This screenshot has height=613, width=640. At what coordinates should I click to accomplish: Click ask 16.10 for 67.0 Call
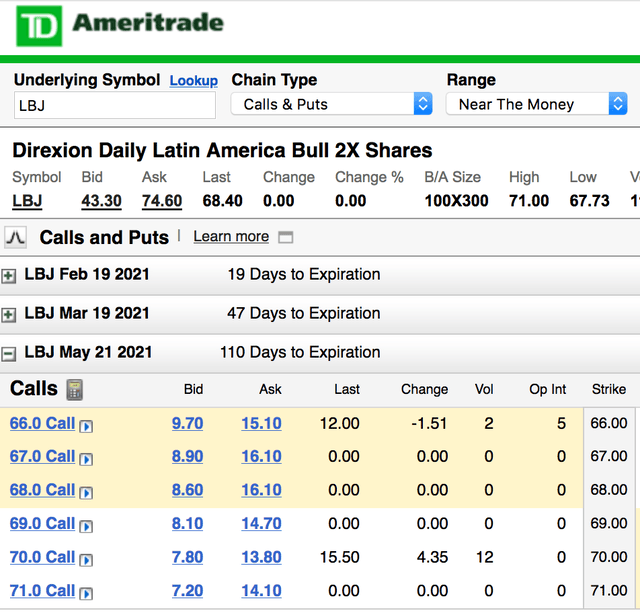point(261,456)
